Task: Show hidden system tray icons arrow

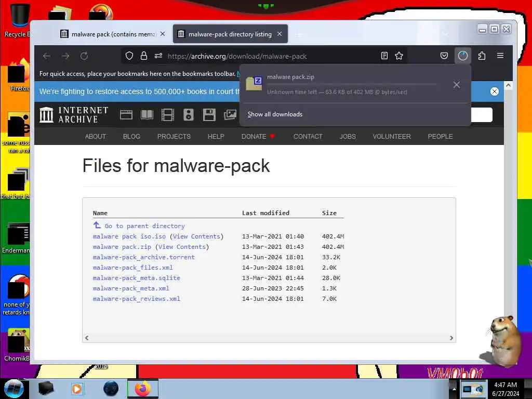Action: (x=454, y=389)
